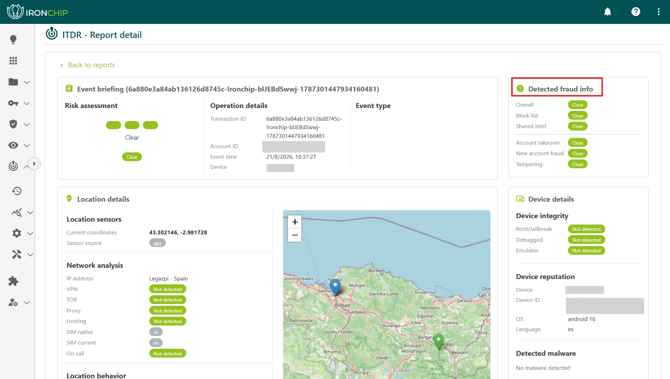Viewport: 670px width, 379px height.
Task: Expand the sidebar with the arrow button
Action: click(34, 164)
